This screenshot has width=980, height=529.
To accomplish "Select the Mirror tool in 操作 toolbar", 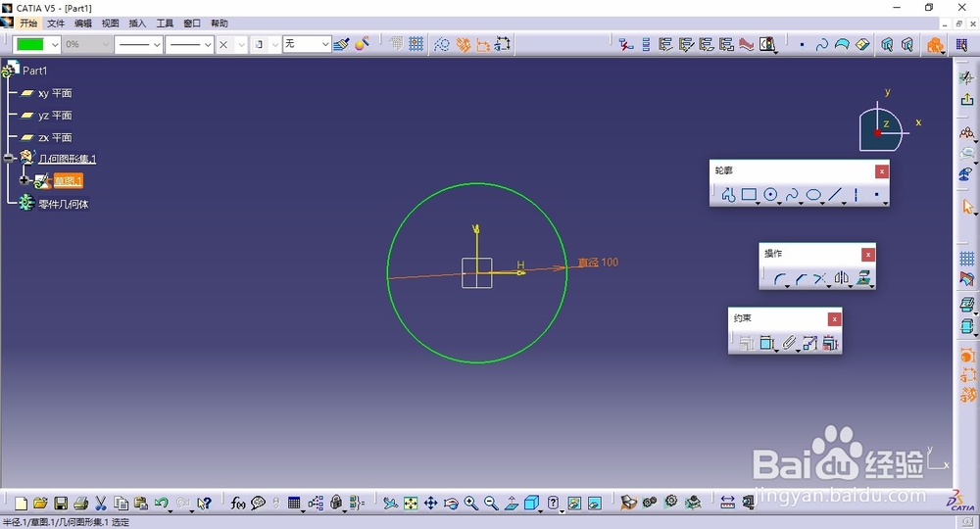I will click(842, 278).
